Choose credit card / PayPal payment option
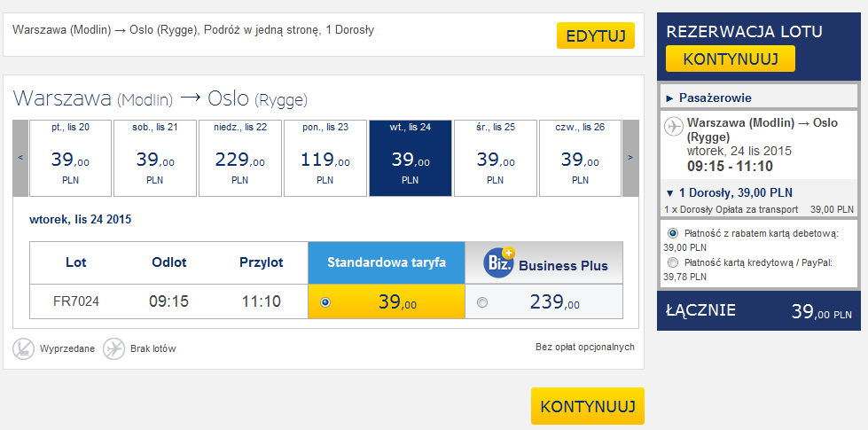 coord(673,262)
